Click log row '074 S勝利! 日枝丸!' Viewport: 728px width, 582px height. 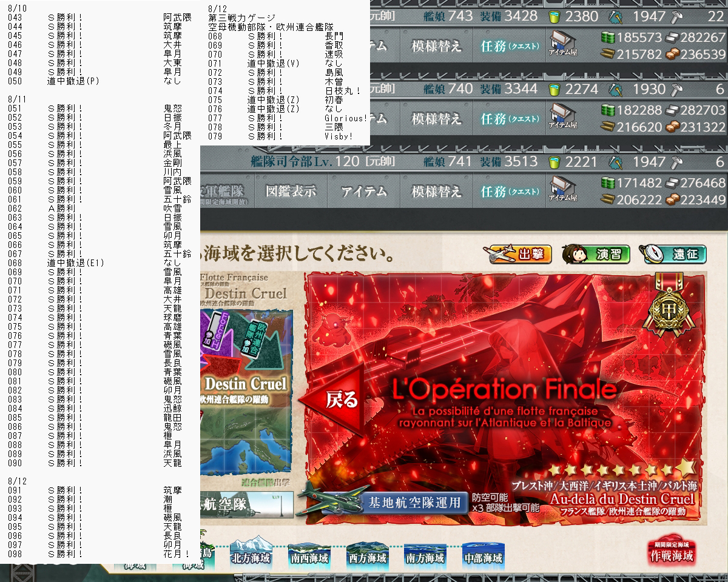285,90
